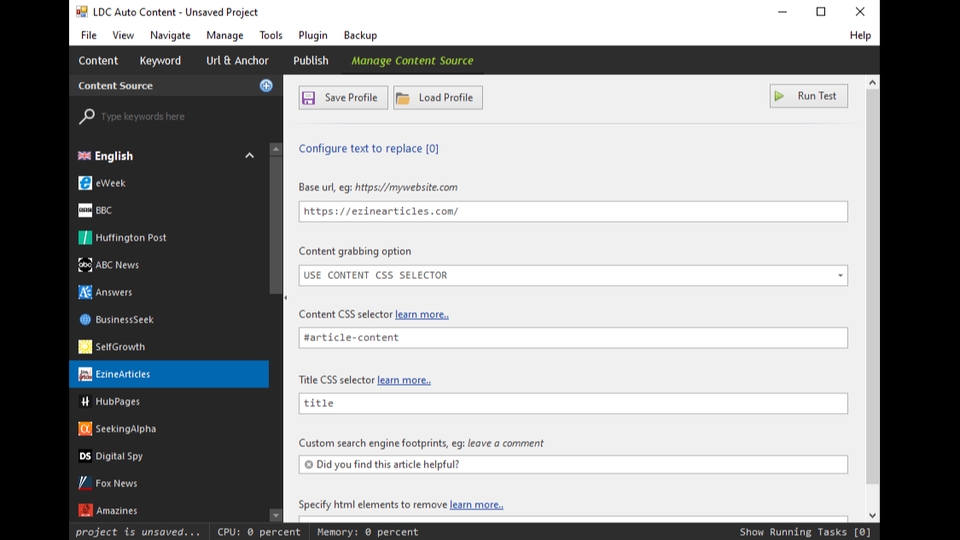Open Configure text to replace link
This screenshot has width=960, height=540.
pyautogui.click(x=369, y=149)
